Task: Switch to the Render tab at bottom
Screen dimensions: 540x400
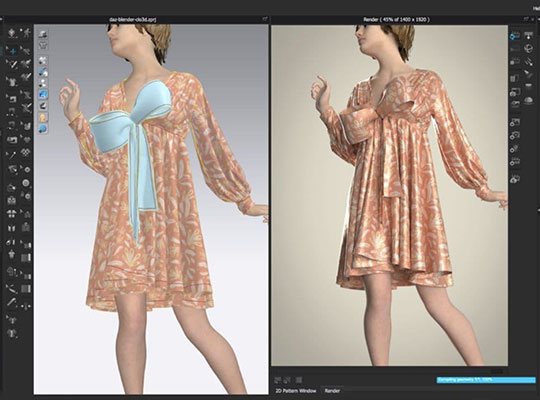Action: 332,391
